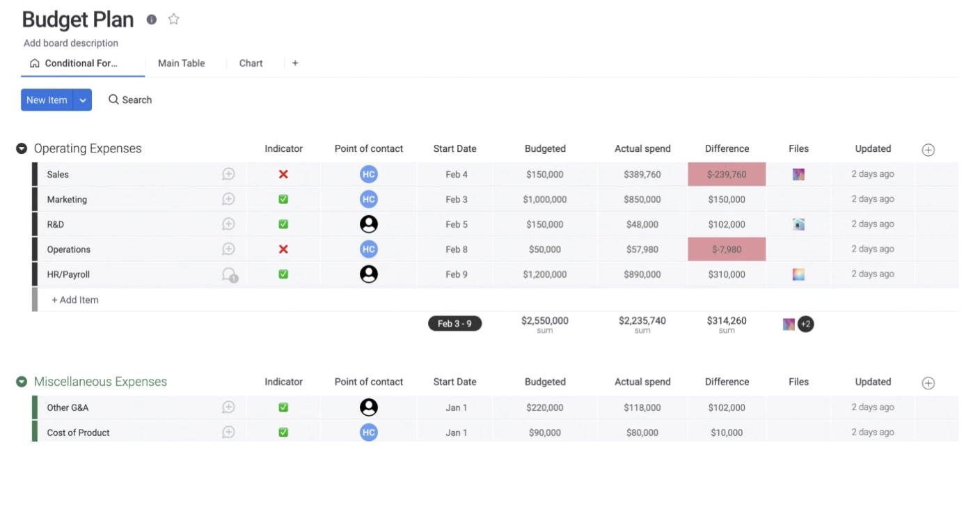Collapse the Operating Expenses group
980x507 pixels.
coord(22,148)
